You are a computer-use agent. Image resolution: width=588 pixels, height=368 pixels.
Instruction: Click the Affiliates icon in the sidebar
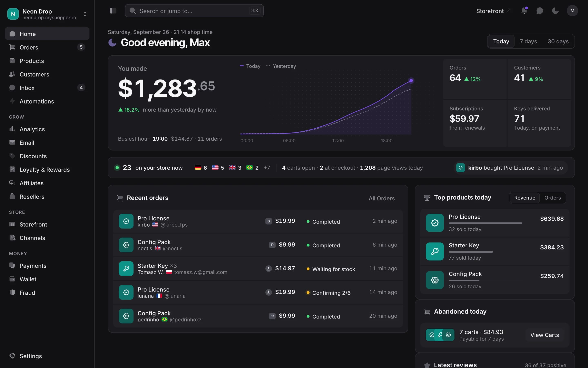12,183
